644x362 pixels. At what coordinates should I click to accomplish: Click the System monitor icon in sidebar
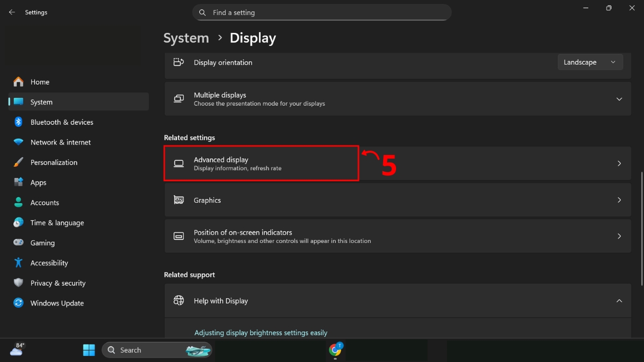point(19,102)
